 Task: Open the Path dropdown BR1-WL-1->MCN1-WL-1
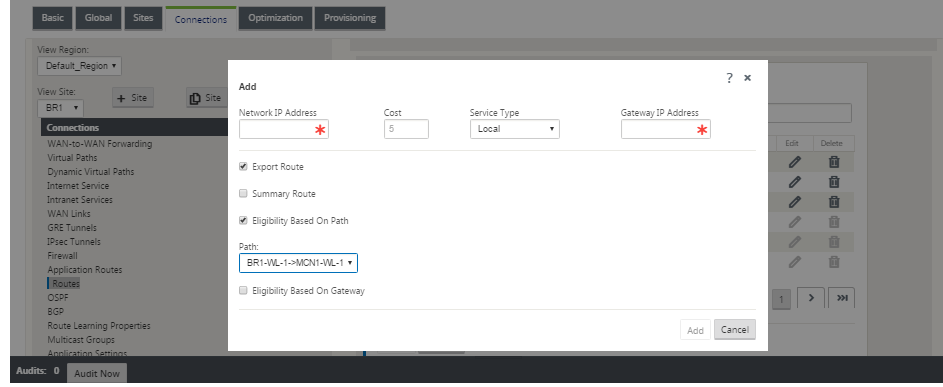(x=298, y=263)
